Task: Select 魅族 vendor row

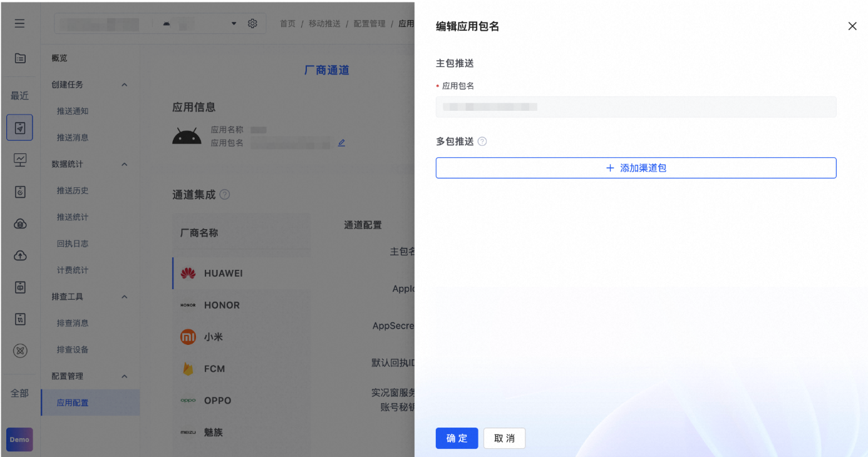Action: [x=242, y=432]
